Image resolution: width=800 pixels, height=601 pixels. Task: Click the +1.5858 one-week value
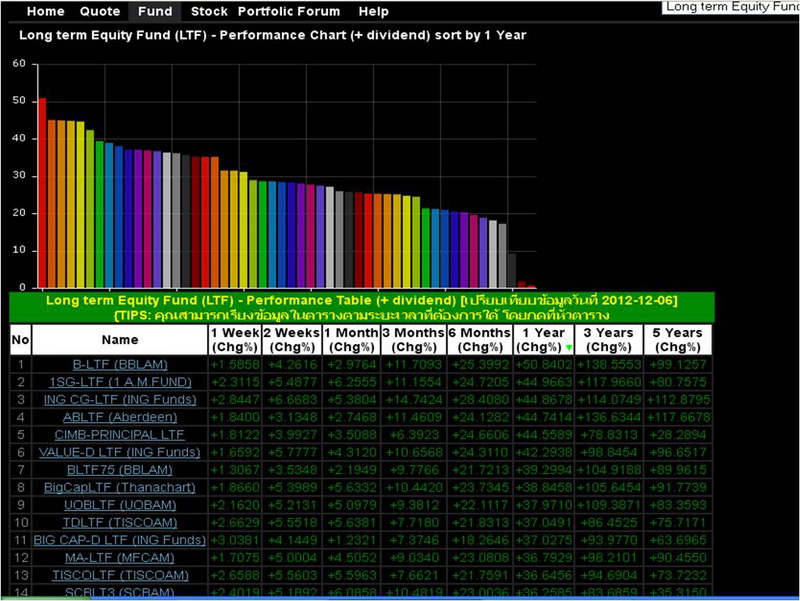click(x=235, y=365)
